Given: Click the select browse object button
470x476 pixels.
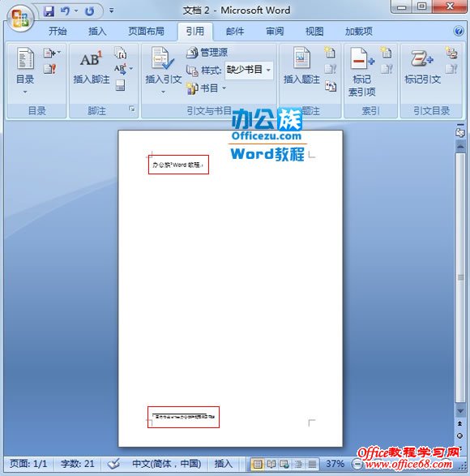Looking at the screenshot, I should click(x=460, y=435).
